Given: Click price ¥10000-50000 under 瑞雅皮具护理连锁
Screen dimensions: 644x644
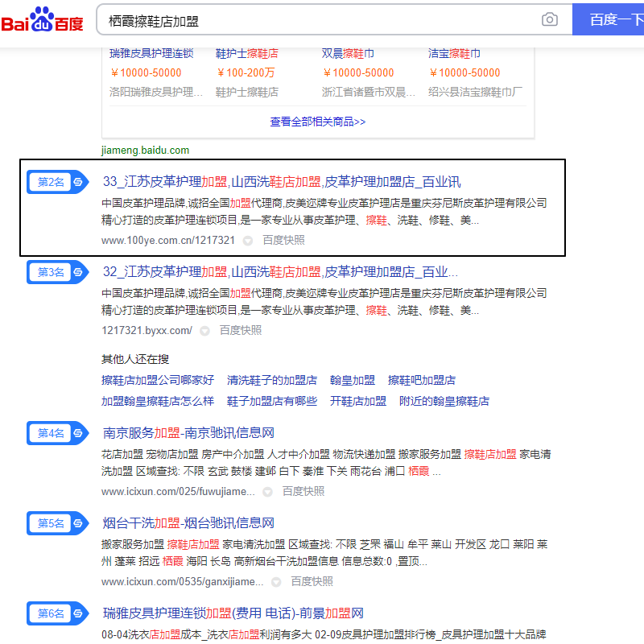Looking at the screenshot, I should (x=146, y=72).
